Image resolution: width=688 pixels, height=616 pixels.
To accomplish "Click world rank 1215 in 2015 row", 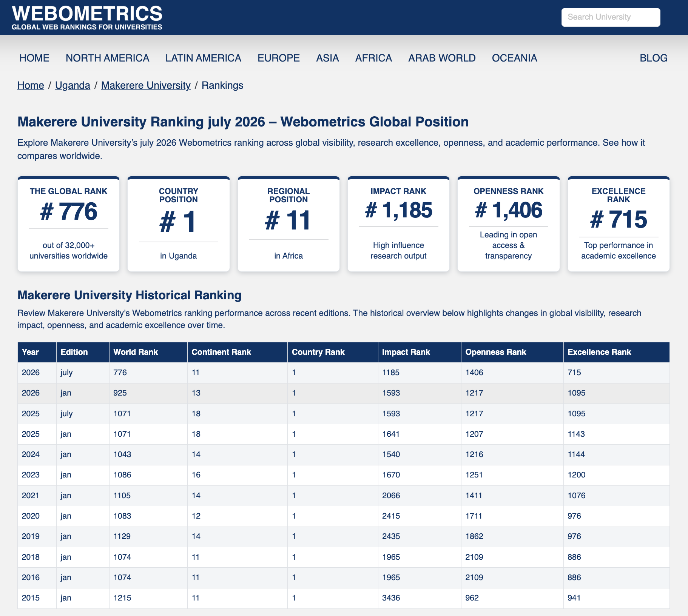I will pyautogui.click(x=148, y=598).
